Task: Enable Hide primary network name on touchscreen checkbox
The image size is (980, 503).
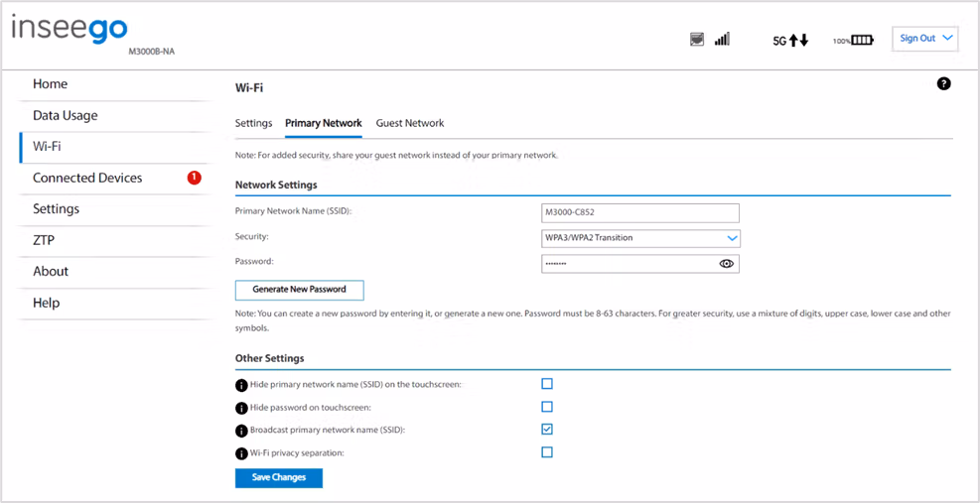Action: click(x=547, y=384)
